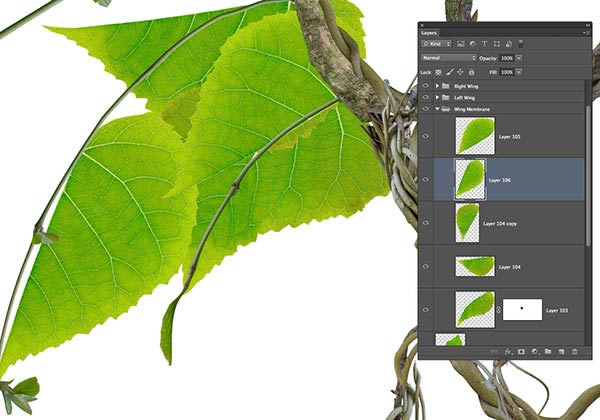Hide the Left Wing group
This screenshot has height=420, width=600.
coord(426,98)
